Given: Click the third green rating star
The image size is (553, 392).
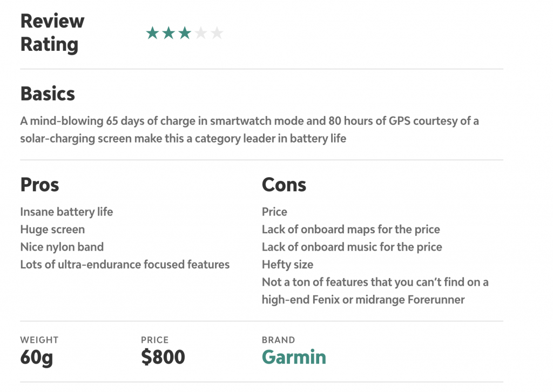Looking at the screenshot, I should coord(185,33).
